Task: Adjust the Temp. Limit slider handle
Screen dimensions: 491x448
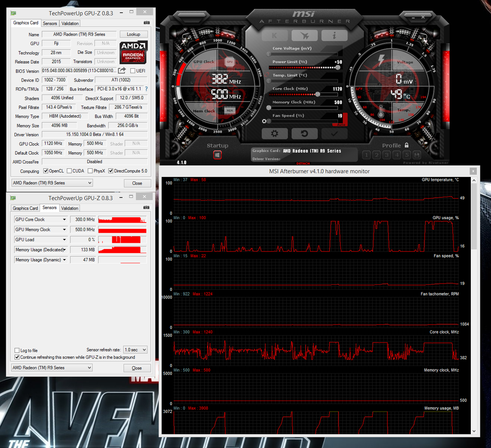Action: click(269, 81)
